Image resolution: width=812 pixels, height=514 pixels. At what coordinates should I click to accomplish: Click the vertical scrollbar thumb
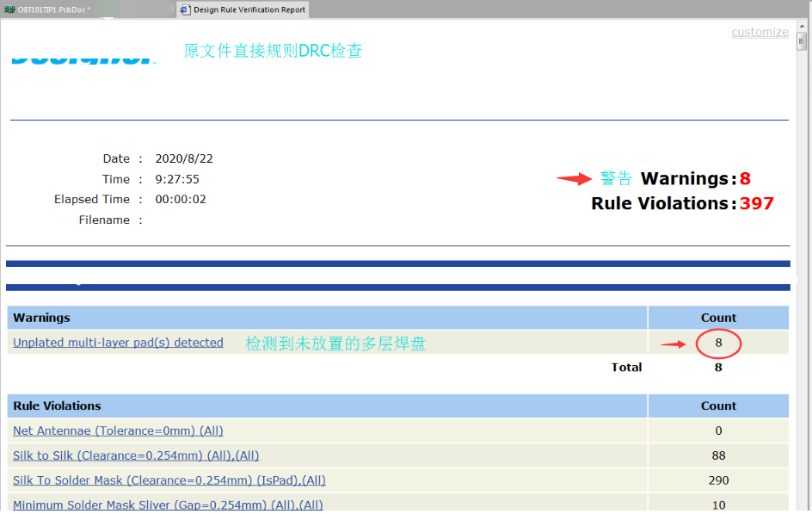point(801,41)
